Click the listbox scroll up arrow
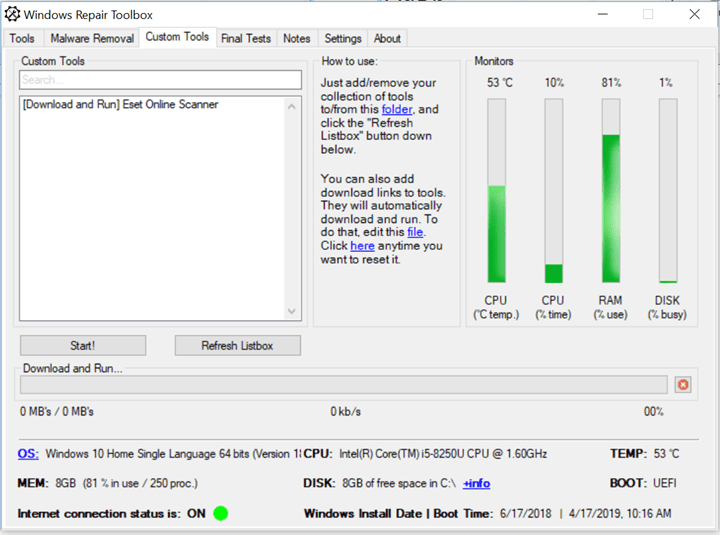The image size is (720, 535). [292, 106]
